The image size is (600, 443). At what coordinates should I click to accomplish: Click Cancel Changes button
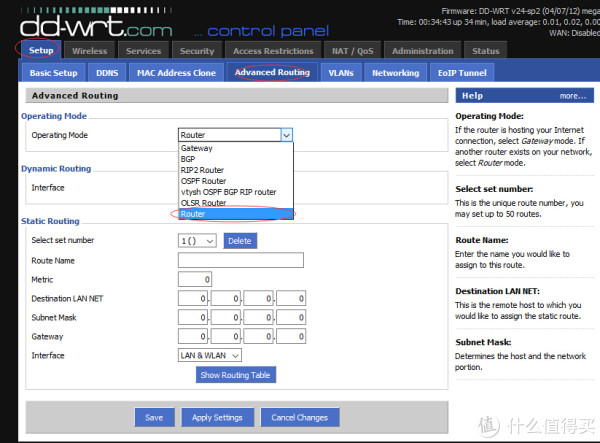point(300,417)
